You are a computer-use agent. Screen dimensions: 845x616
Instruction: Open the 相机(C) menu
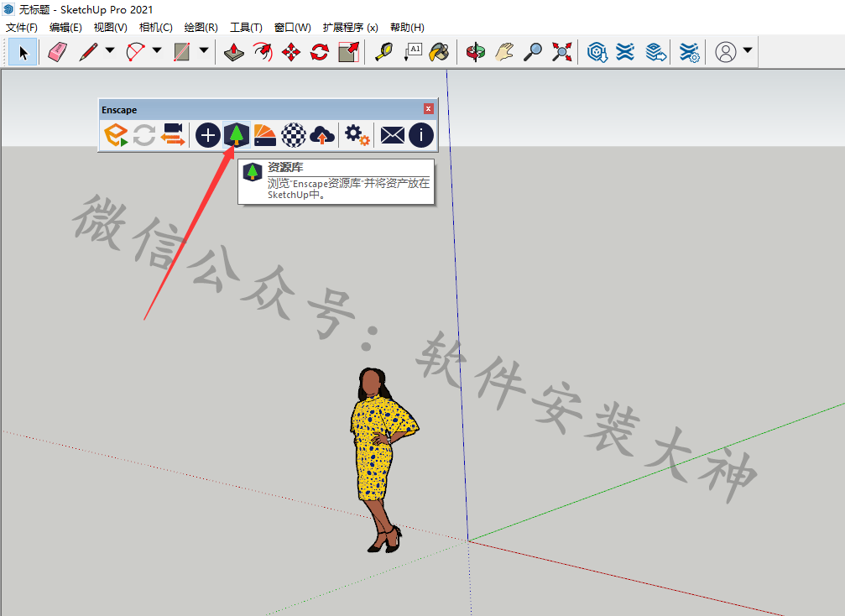coord(155,28)
